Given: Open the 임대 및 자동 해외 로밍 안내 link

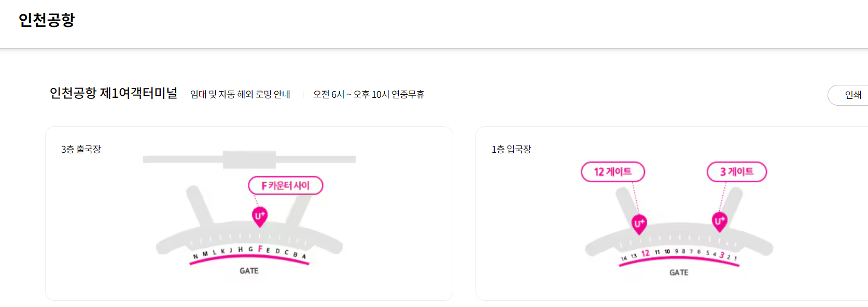Looking at the screenshot, I should coord(239,94).
